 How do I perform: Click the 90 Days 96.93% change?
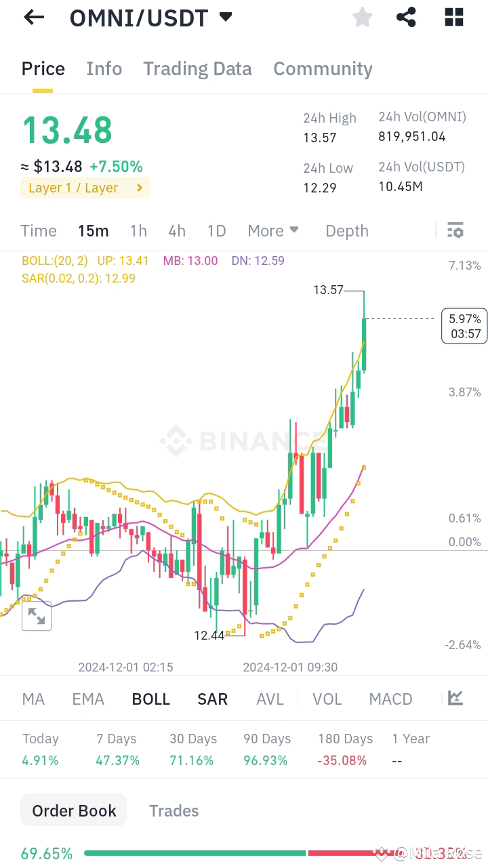tap(266, 760)
